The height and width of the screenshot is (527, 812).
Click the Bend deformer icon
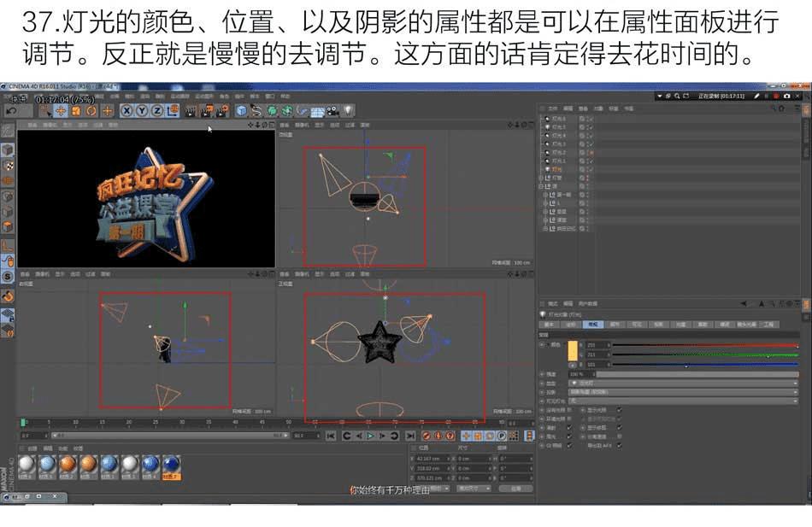coord(302,111)
